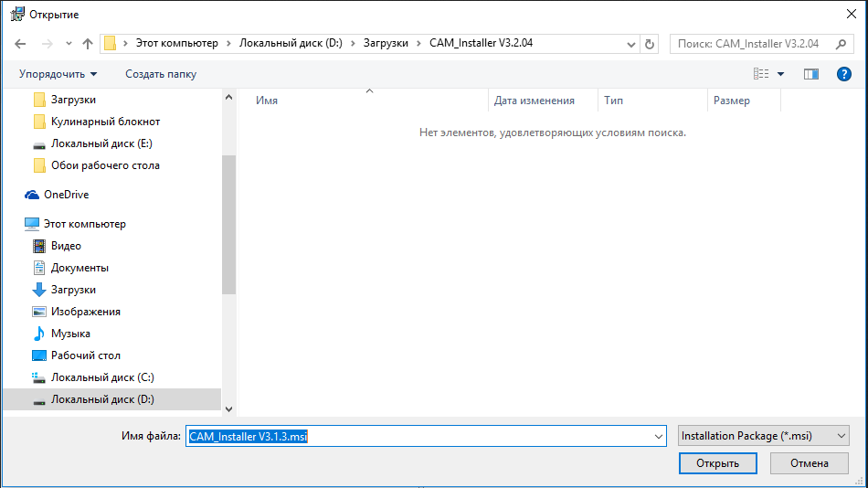Open the Музыка folder in sidebar
This screenshot has height=488, width=868.
pyautogui.click(x=70, y=334)
